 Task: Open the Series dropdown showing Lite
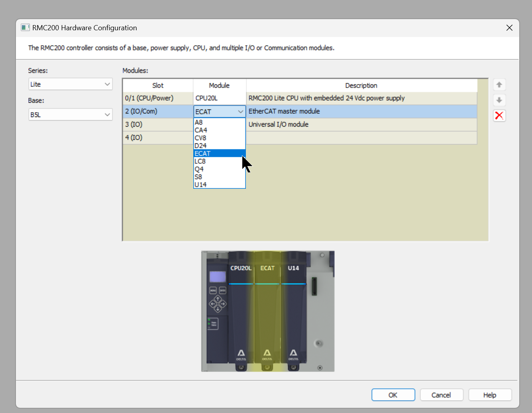[x=71, y=84]
